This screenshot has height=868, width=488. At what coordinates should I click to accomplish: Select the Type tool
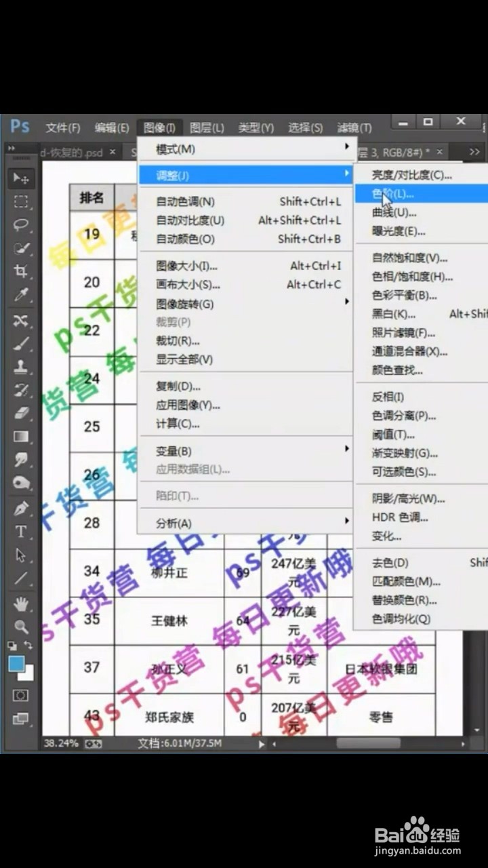click(x=21, y=532)
